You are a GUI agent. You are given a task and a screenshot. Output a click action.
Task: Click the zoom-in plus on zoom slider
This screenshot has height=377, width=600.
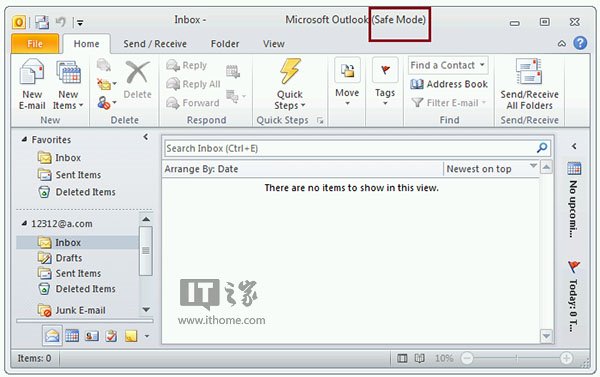click(x=566, y=358)
